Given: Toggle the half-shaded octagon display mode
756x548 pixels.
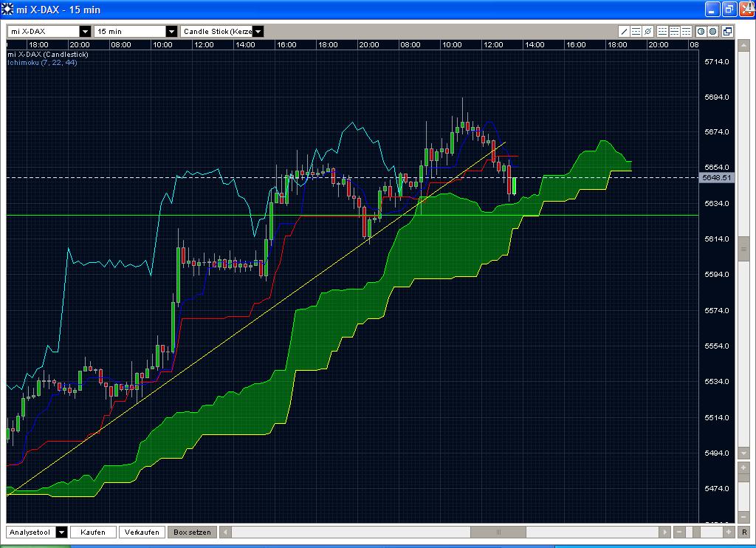Looking at the screenshot, I should point(701,31).
